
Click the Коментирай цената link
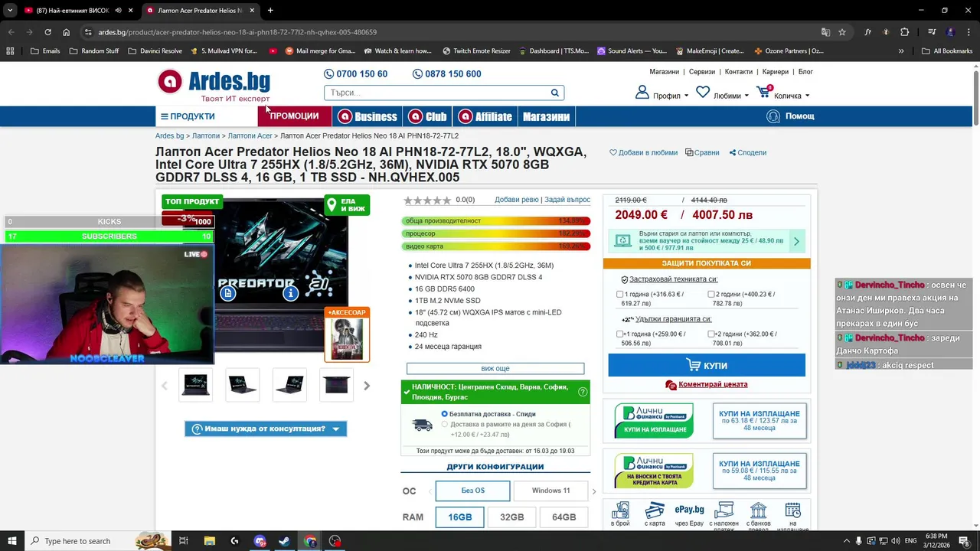tap(713, 384)
